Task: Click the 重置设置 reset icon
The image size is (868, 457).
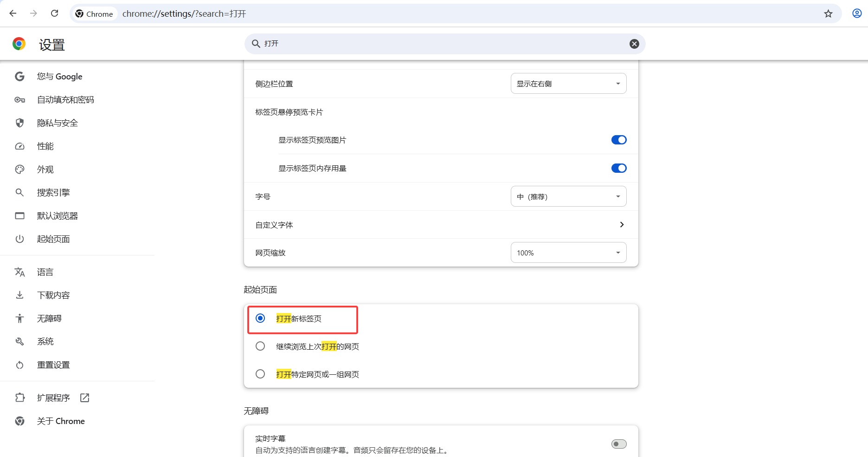Action: tap(19, 365)
